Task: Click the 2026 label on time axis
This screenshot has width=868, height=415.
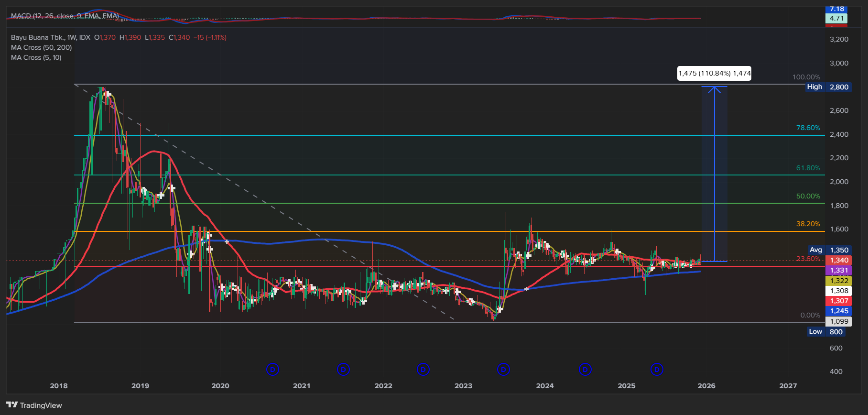Action: click(x=706, y=386)
